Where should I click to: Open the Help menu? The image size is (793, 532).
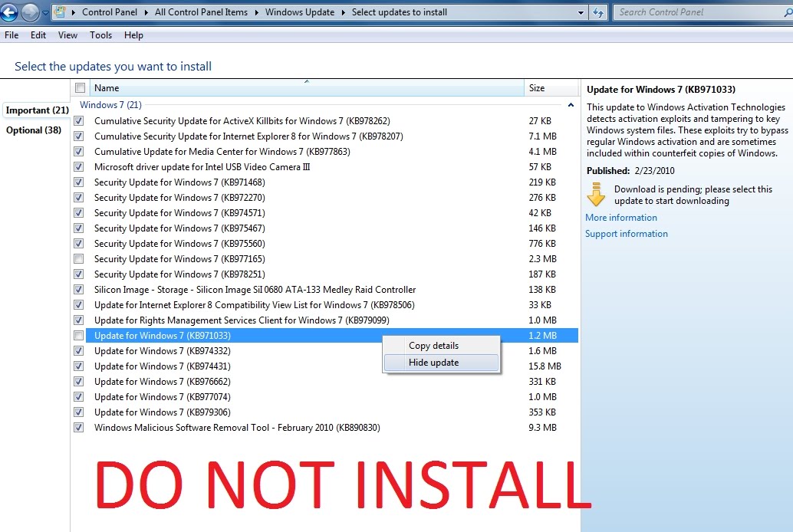pos(133,35)
